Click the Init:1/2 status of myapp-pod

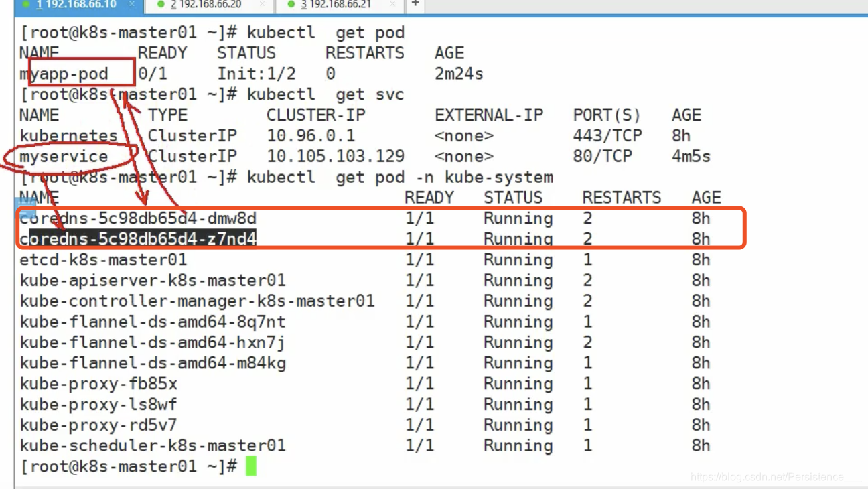pos(257,74)
